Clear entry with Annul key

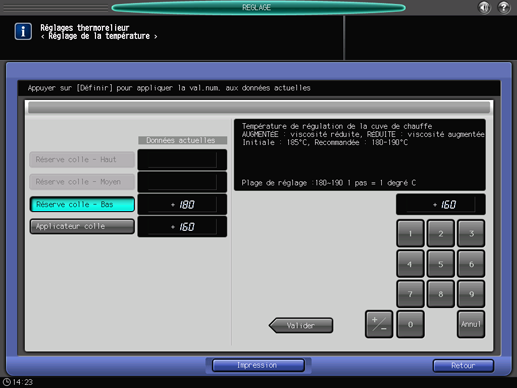(x=471, y=324)
